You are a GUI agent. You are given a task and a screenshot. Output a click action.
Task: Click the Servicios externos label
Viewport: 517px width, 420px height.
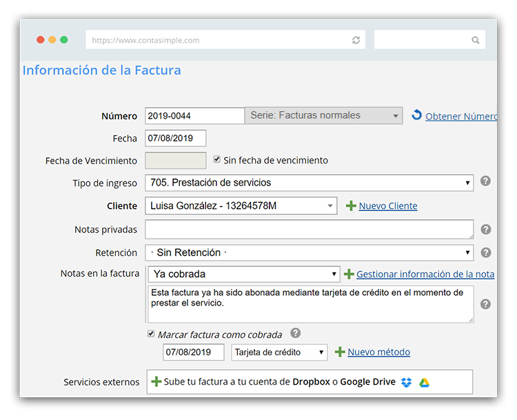point(101,382)
